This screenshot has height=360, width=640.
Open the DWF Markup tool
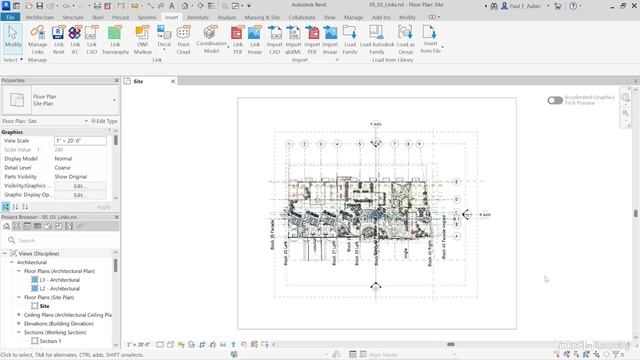click(x=142, y=40)
